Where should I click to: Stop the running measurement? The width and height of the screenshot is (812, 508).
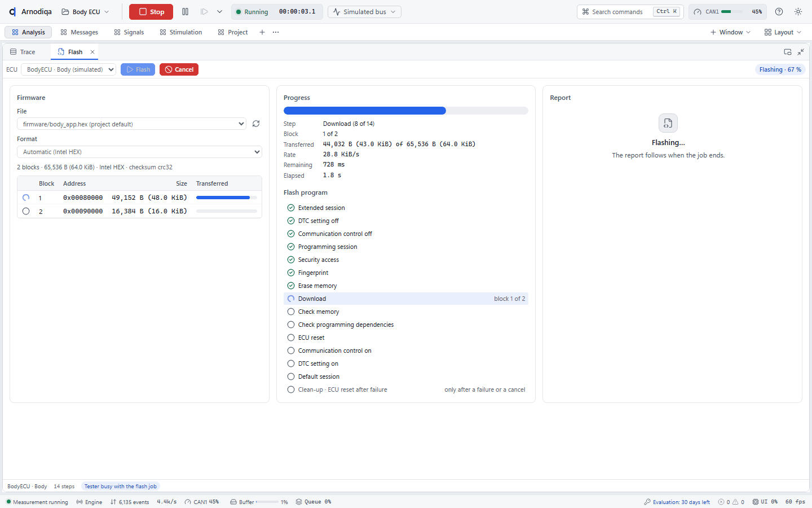[x=151, y=12]
